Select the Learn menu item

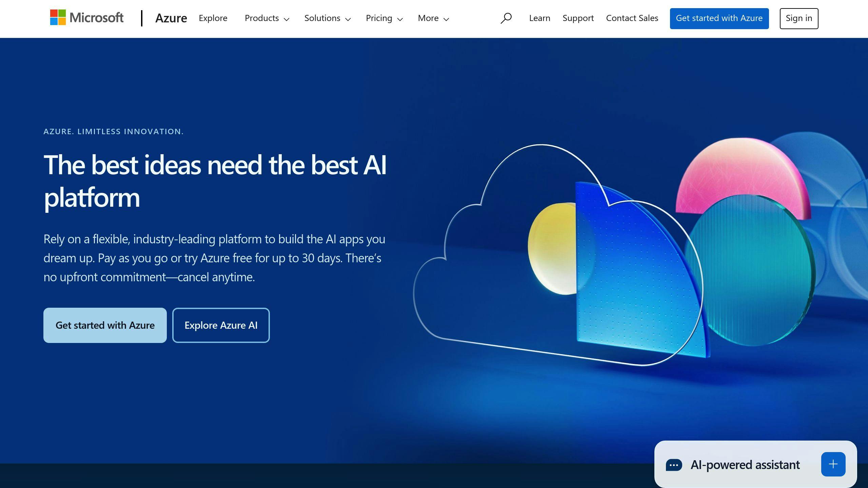coord(539,18)
